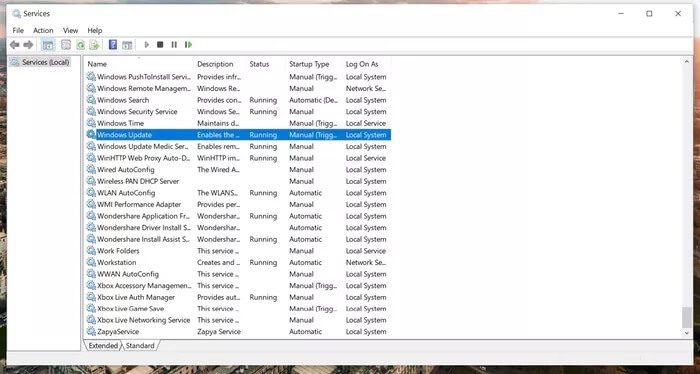Click gear icon beside WLAN AutoConfig
Screen dimensions: 700x374
[91, 192]
